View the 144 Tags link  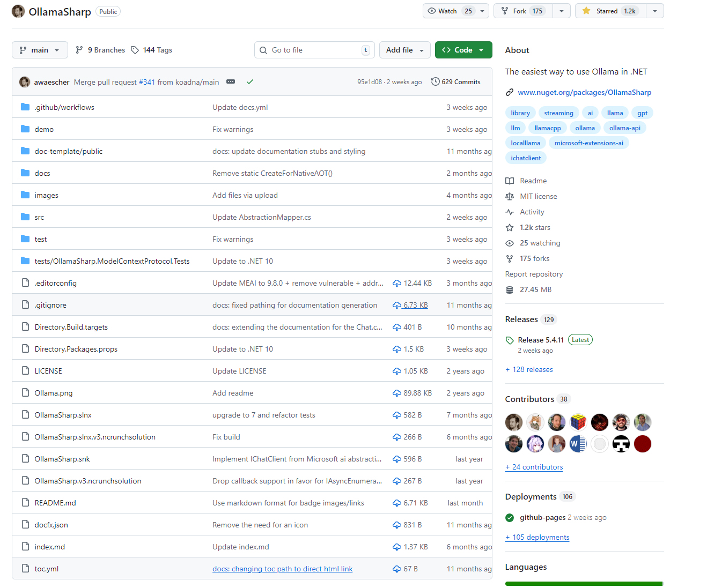coord(151,50)
